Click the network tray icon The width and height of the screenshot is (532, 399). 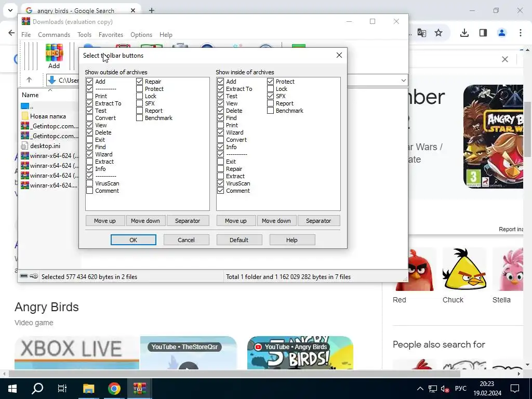pos(433,389)
